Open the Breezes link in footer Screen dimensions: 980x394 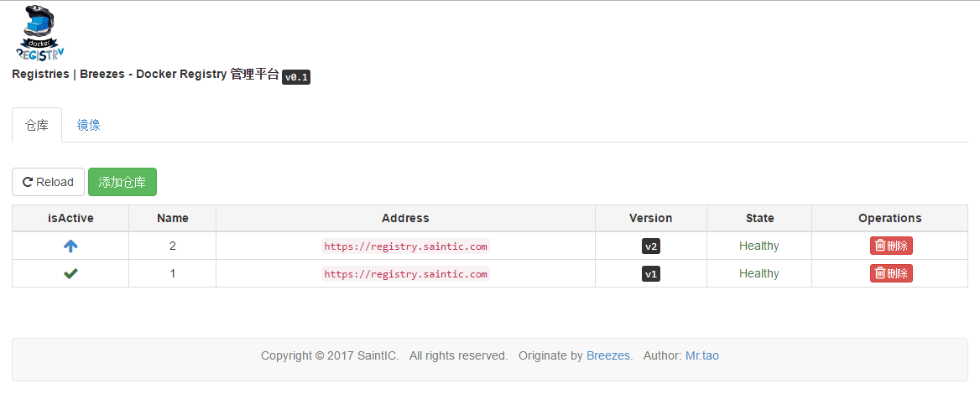tap(608, 356)
